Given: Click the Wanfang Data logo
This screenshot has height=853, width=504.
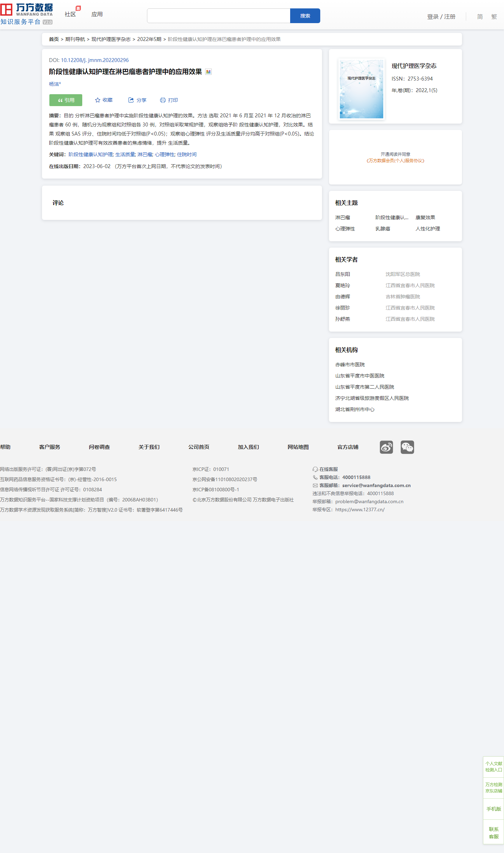Looking at the screenshot, I should [x=27, y=14].
